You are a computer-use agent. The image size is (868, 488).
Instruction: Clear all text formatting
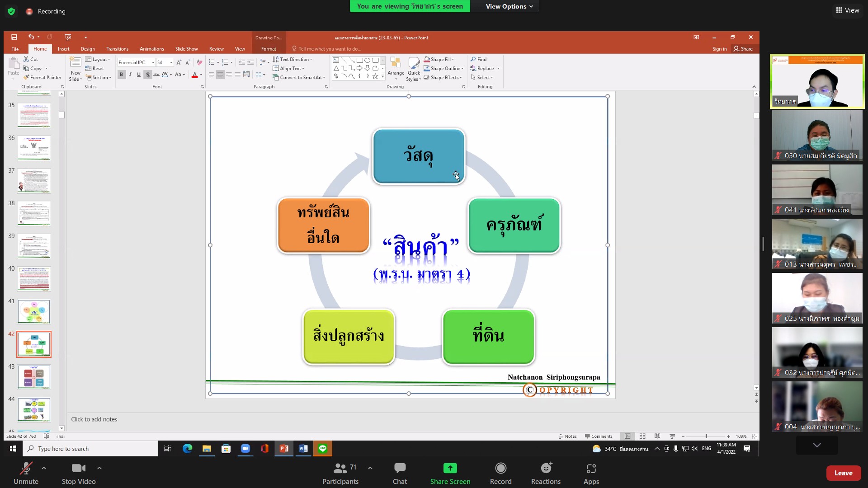(x=199, y=62)
